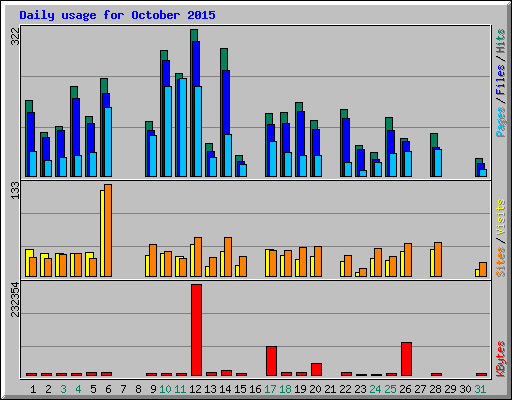Screen dimensions: 512x400
Task: Click day label '8' on the x-axis
Action: click(x=138, y=389)
